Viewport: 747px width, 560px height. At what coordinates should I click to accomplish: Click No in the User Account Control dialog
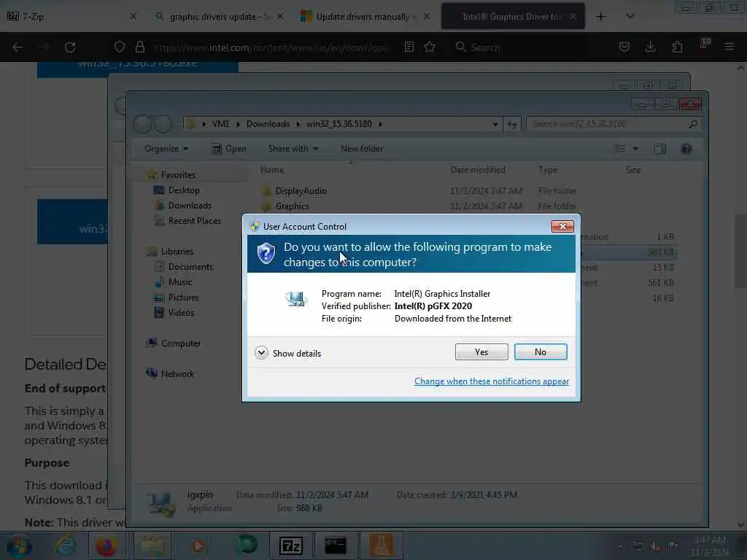(541, 352)
